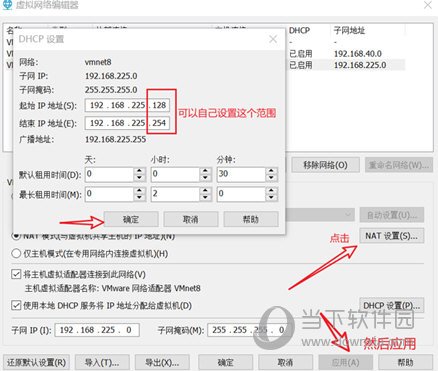Image resolution: width=438 pixels, height=371 pixels.
Task: Open NAT 设置(S)... button
Action: click(391, 236)
